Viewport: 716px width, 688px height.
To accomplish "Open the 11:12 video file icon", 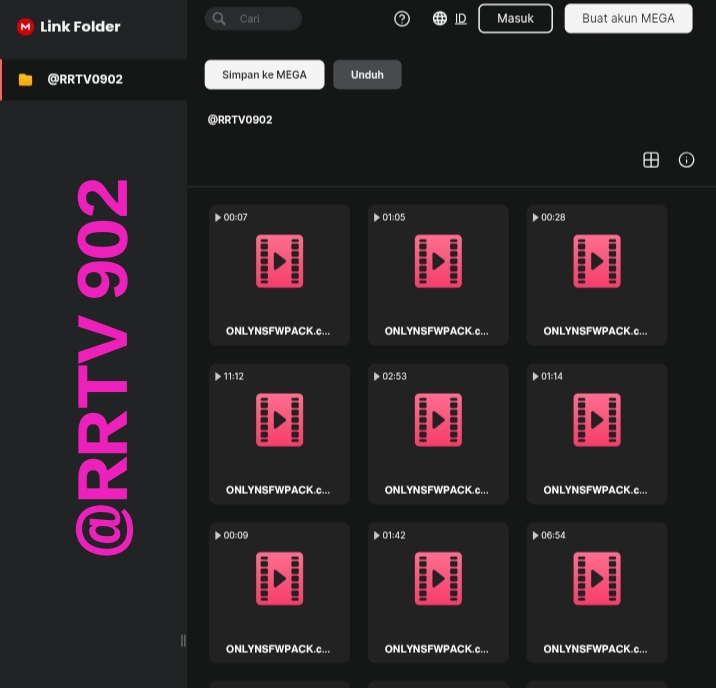I will tap(279, 420).
